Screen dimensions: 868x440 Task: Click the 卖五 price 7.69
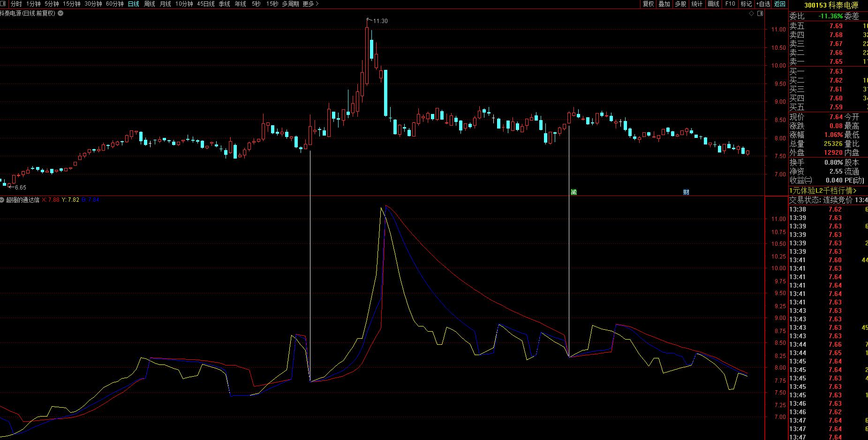[x=836, y=26]
